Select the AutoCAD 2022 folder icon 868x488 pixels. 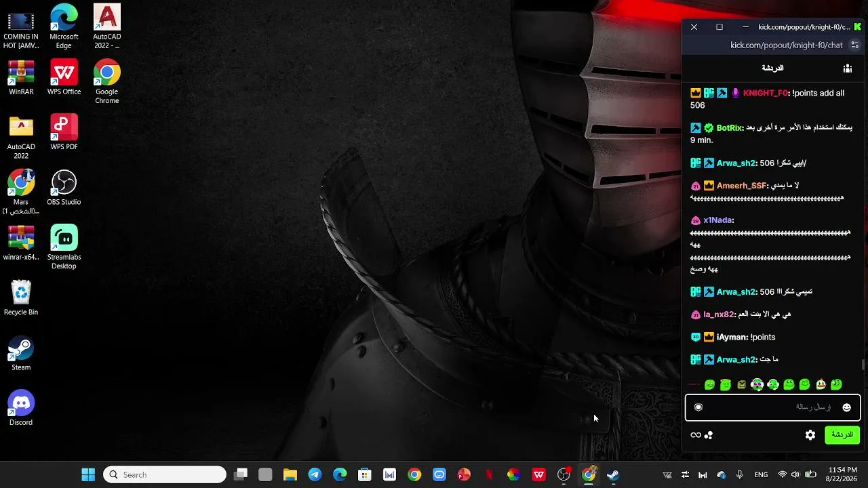[21, 138]
